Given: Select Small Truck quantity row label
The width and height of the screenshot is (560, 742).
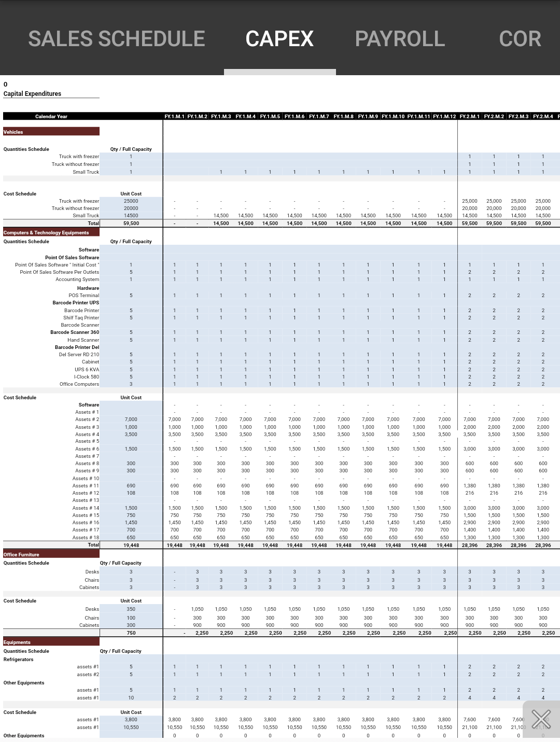Looking at the screenshot, I should (86, 172).
